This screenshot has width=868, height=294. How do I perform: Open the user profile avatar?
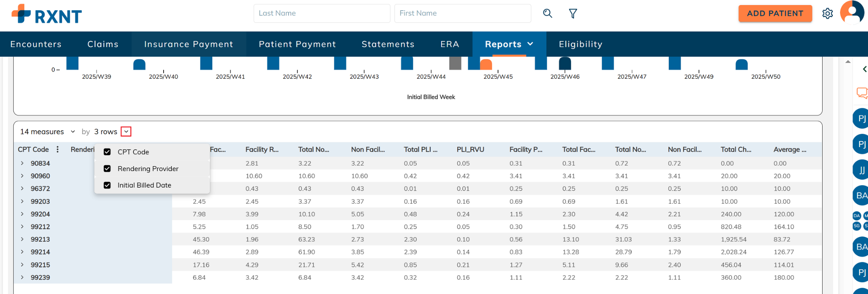click(x=852, y=13)
